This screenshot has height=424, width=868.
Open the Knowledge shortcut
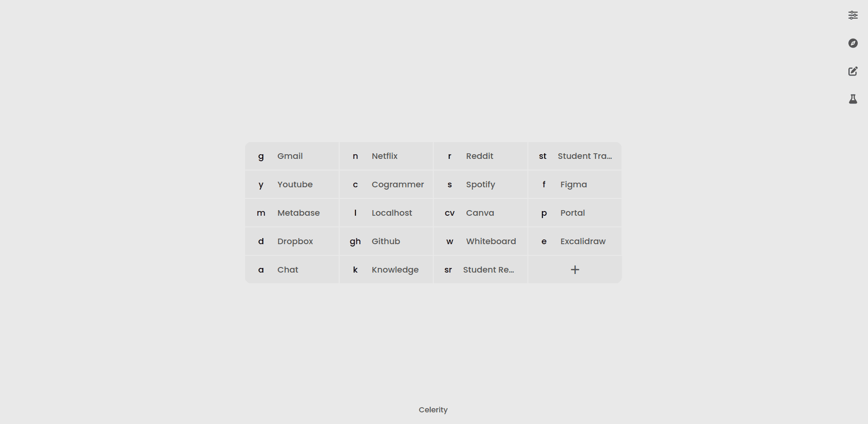click(386, 270)
